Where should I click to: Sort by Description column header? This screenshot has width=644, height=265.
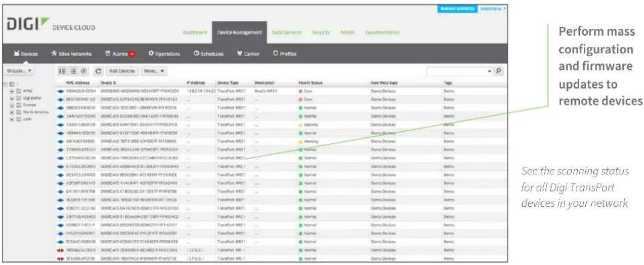(264, 83)
